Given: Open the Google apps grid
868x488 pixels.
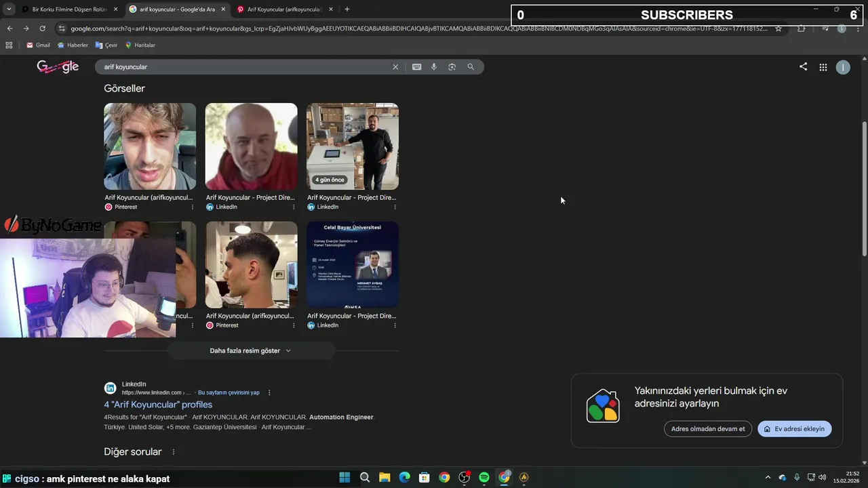Looking at the screenshot, I should [823, 67].
